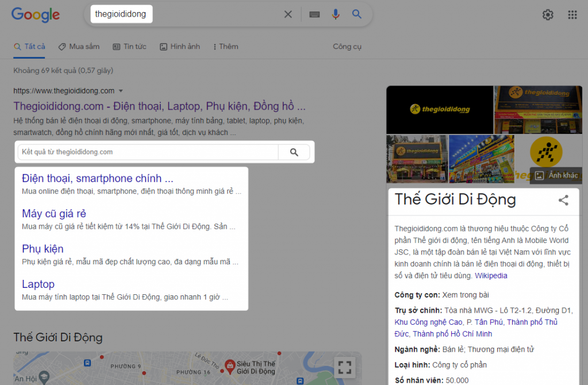Click the 'Thế Giới Di Động' heading above the map
Screen dimensions: 588x385
coord(58,337)
